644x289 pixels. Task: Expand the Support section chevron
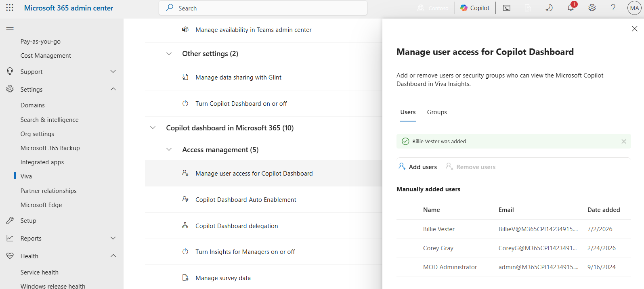coord(113,71)
